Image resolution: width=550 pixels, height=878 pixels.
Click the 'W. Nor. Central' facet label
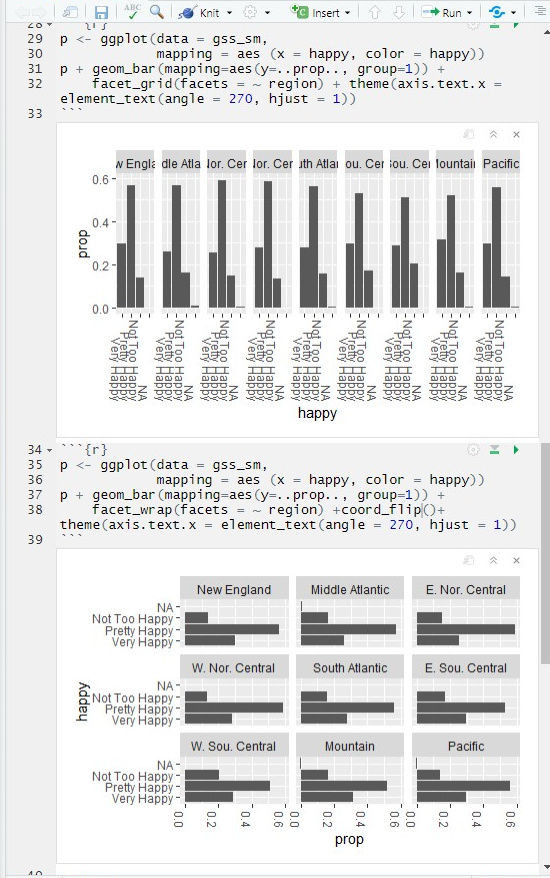pyautogui.click(x=233, y=668)
